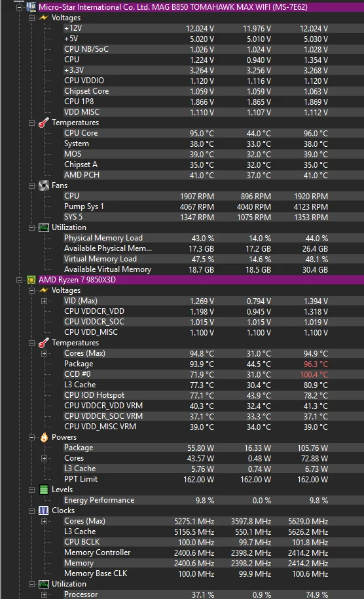
Task: Select the Available Virtual Memory row
Action: point(213,269)
